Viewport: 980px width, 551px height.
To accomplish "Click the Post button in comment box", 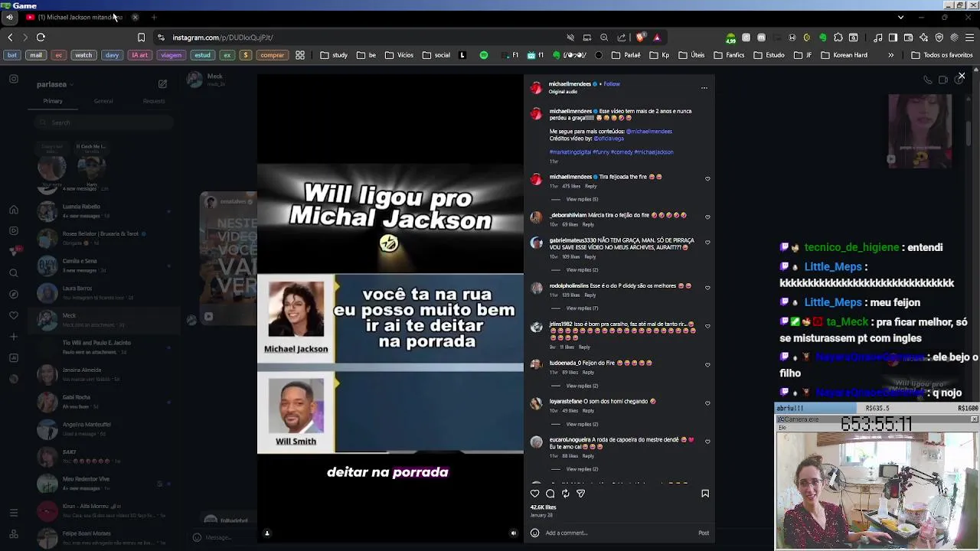I will point(704,533).
